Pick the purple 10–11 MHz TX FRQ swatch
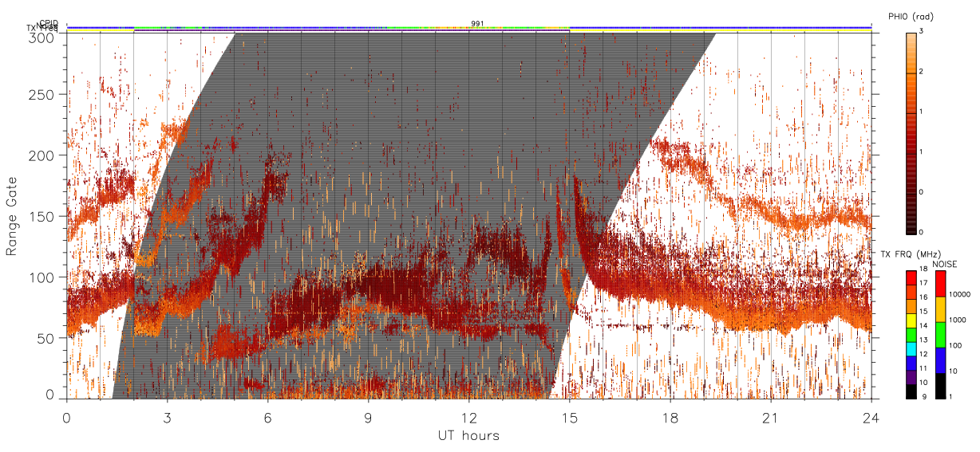 (x=911, y=377)
